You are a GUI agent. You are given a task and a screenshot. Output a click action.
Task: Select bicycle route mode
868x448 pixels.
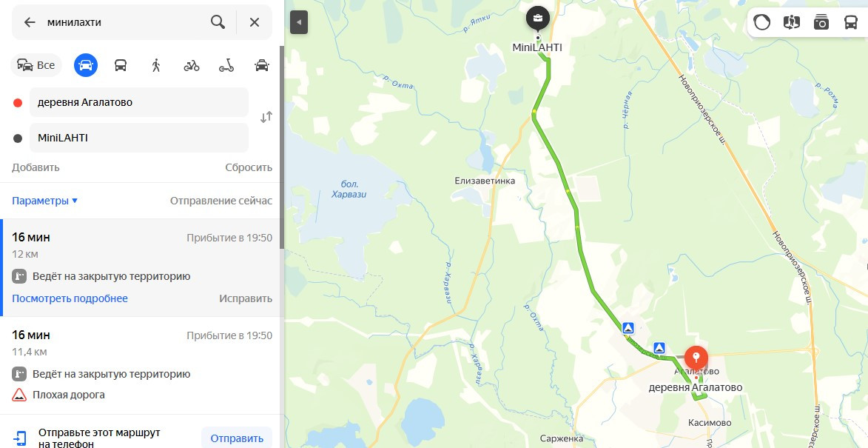click(191, 65)
